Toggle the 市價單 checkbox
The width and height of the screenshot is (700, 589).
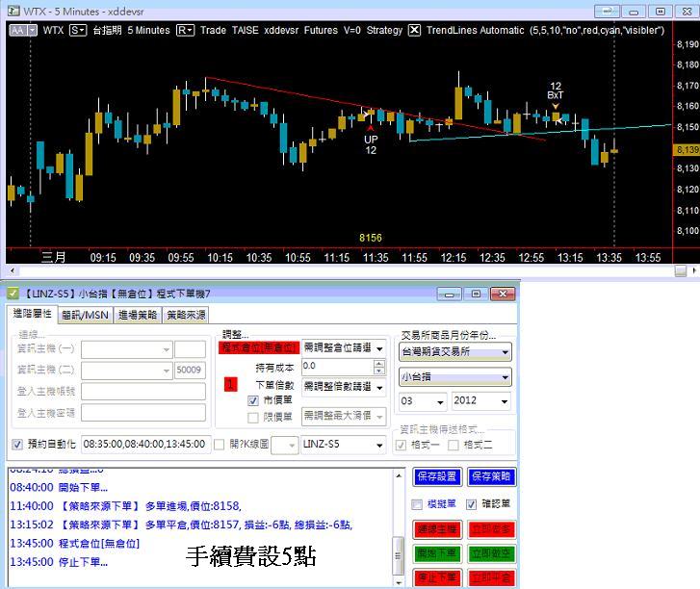pos(253,400)
